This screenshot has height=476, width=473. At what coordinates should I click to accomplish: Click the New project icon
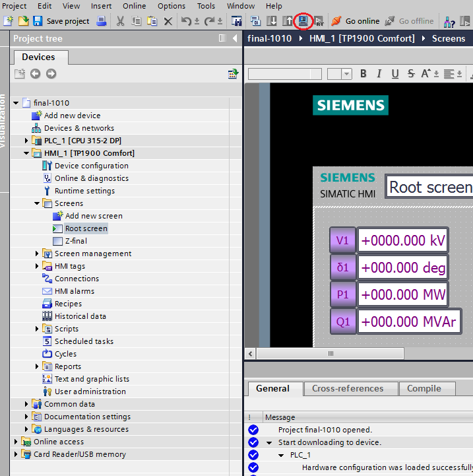coord(8,21)
